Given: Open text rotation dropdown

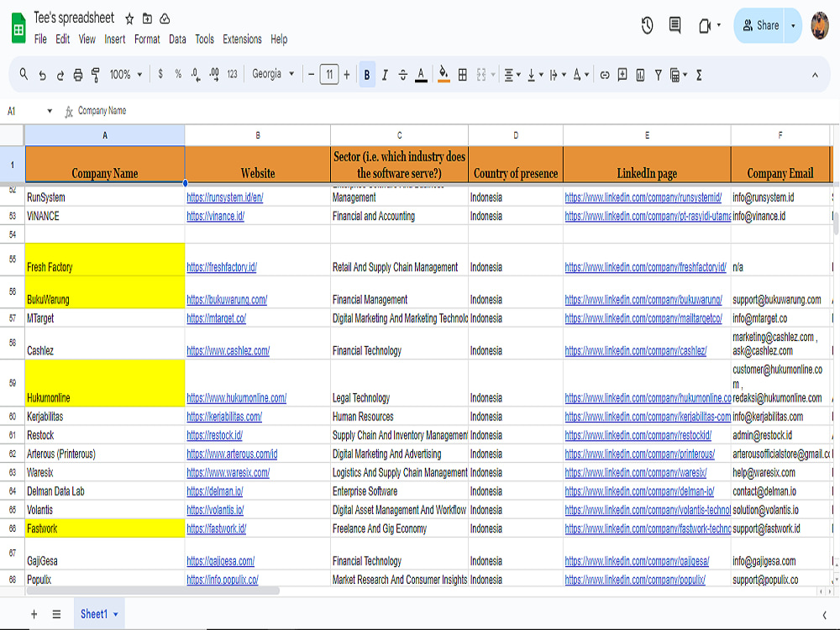Looking at the screenshot, I should [580, 75].
